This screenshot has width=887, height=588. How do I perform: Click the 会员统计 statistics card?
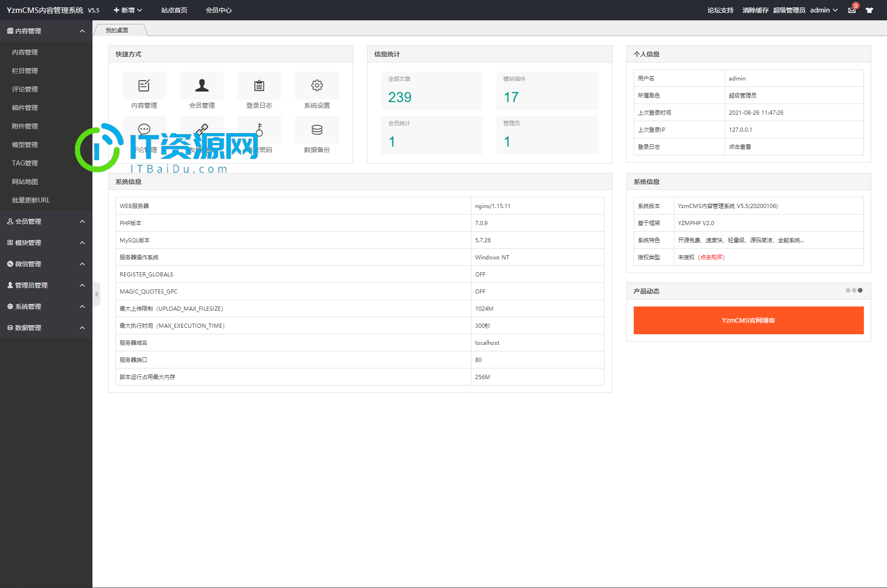432,135
